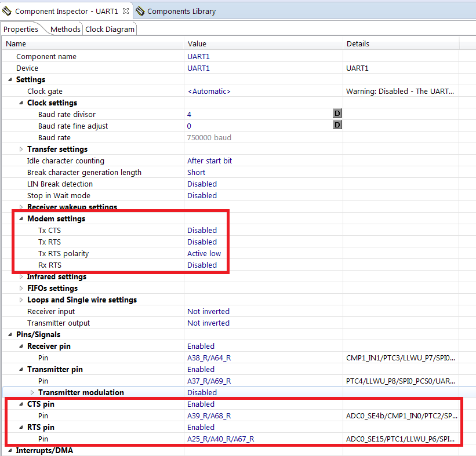Change Tx RTS polarity Active low value
The image size is (476, 456).
click(204, 253)
